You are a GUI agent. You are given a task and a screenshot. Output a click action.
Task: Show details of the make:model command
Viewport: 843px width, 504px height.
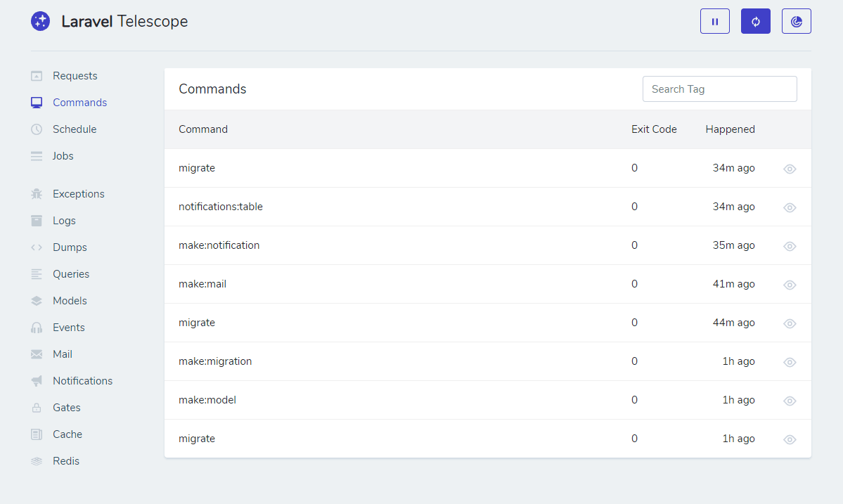790,401
